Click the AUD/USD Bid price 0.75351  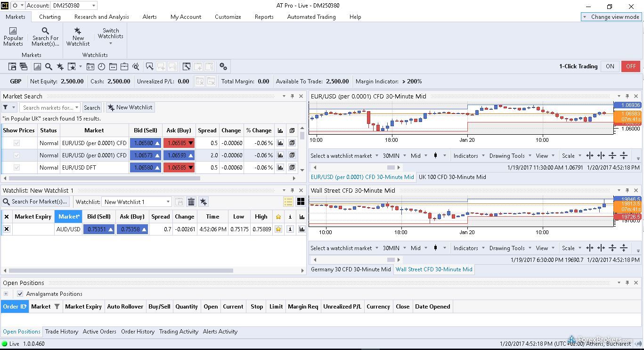(x=99, y=229)
